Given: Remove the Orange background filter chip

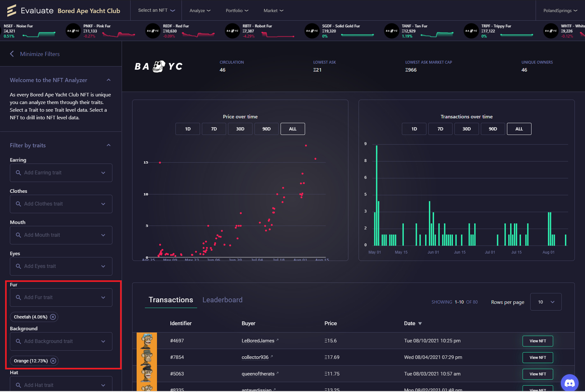Looking at the screenshot, I should (53, 361).
